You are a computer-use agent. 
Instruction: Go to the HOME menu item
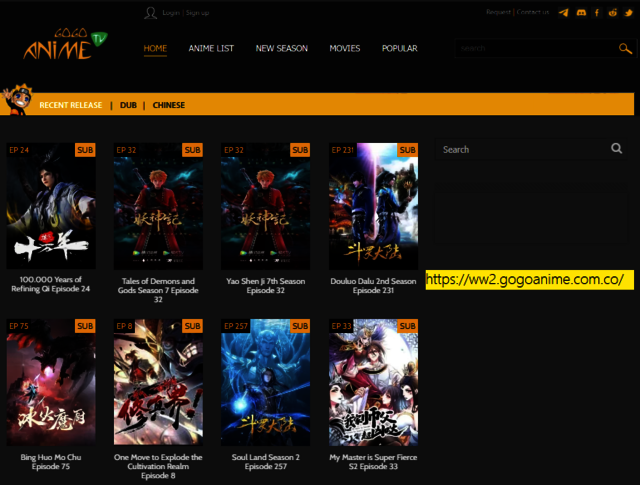(x=155, y=48)
